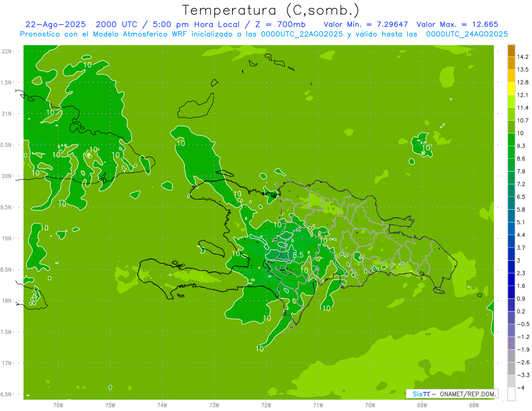Click the '19N' latitude axis label
This screenshot has width=532, height=411.
(x=7, y=239)
